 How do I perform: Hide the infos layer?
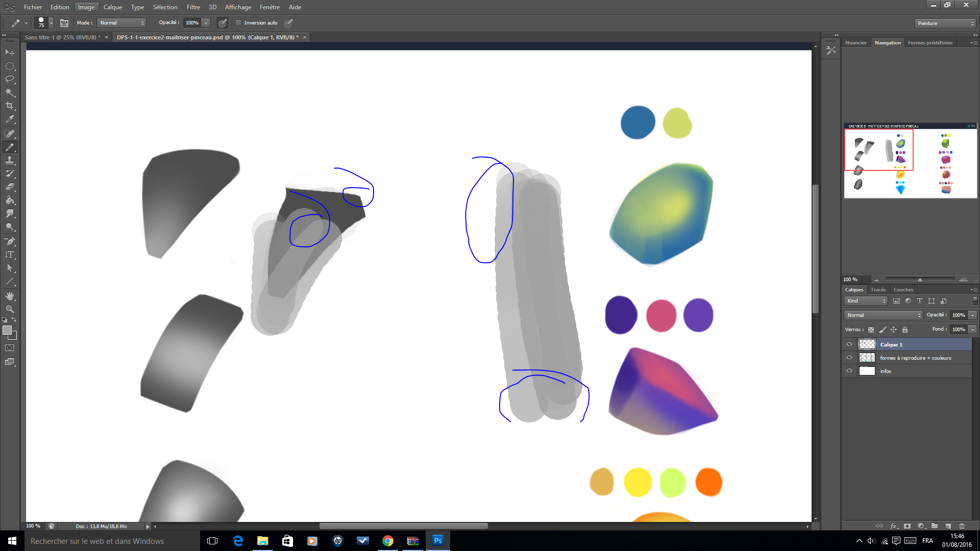(849, 371)
